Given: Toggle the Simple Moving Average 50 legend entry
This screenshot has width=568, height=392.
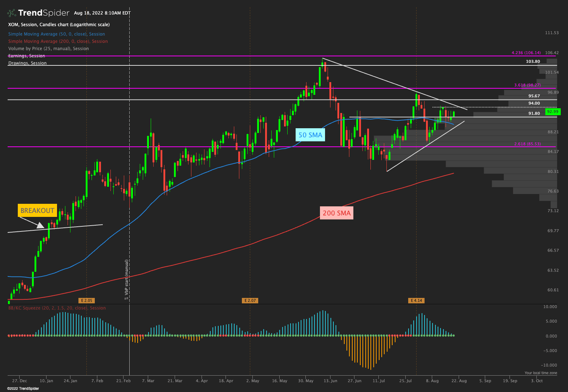Looking at the screenshot, I should pyautogui.click(x=57, y=34).
